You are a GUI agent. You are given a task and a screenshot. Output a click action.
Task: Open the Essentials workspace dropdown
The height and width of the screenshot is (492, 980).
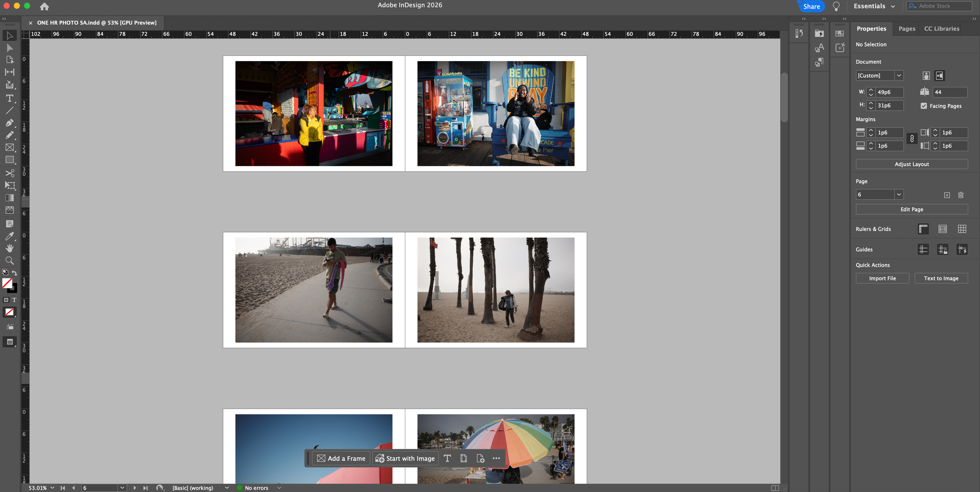874,6
